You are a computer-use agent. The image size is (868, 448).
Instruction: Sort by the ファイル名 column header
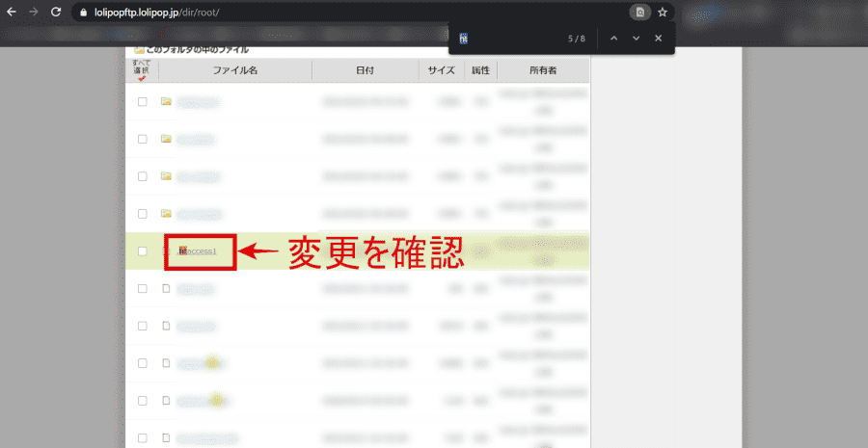pos(235,71)
